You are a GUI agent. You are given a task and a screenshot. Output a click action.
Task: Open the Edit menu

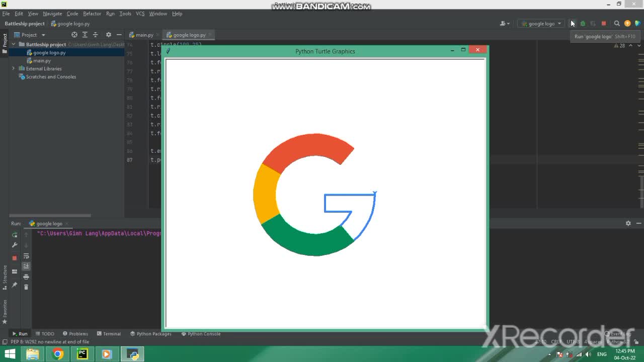[19, 14]
